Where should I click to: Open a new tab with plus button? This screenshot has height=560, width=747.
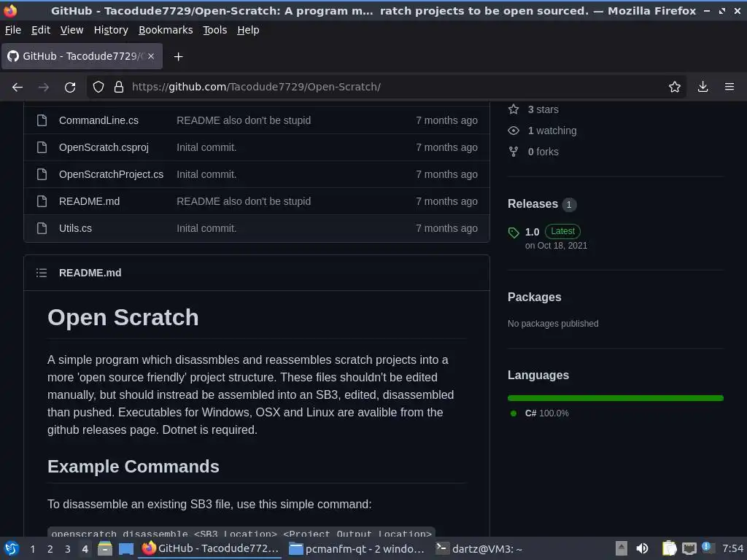tap(178, 57)
